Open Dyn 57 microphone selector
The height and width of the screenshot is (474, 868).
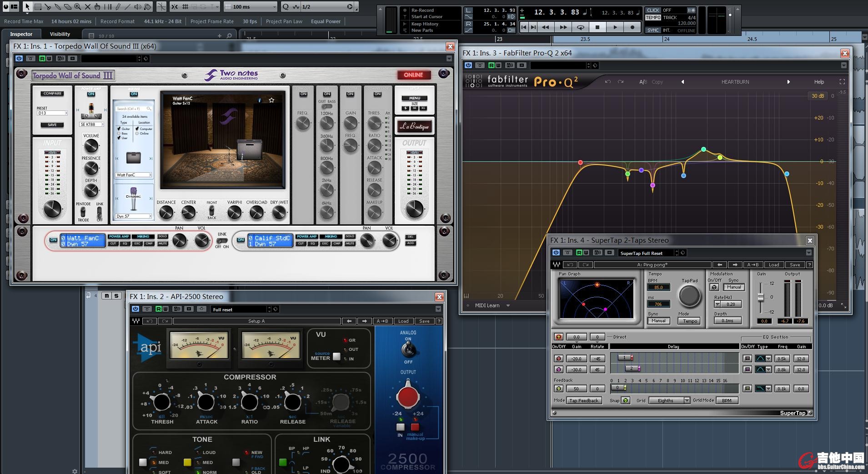point(134,216)
